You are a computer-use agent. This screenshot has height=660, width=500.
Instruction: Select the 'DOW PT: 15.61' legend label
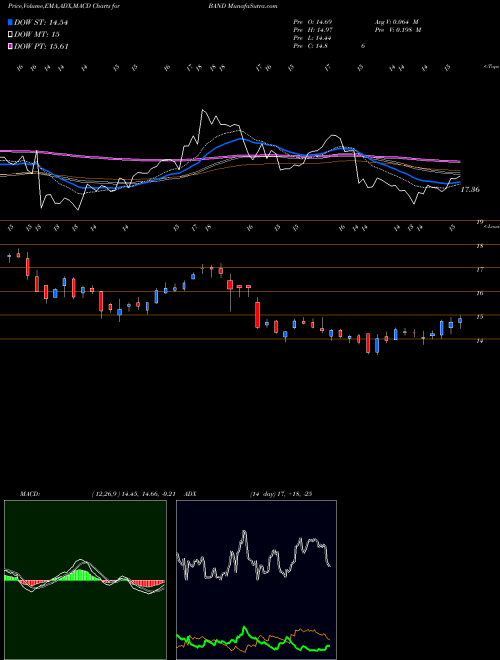point(41,47)
